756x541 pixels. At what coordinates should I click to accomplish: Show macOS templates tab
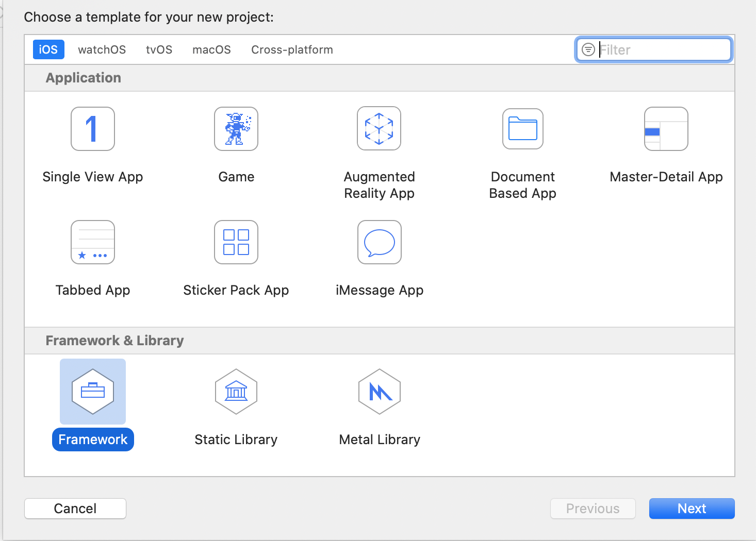pos(212,49)
